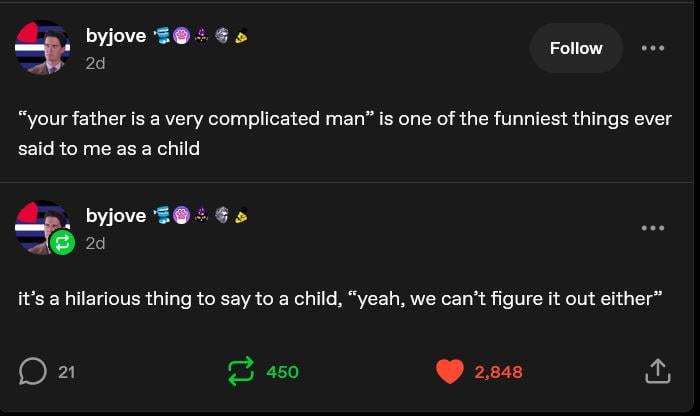Click the purple paw badge on reblogged post

[x=182, y=216]
